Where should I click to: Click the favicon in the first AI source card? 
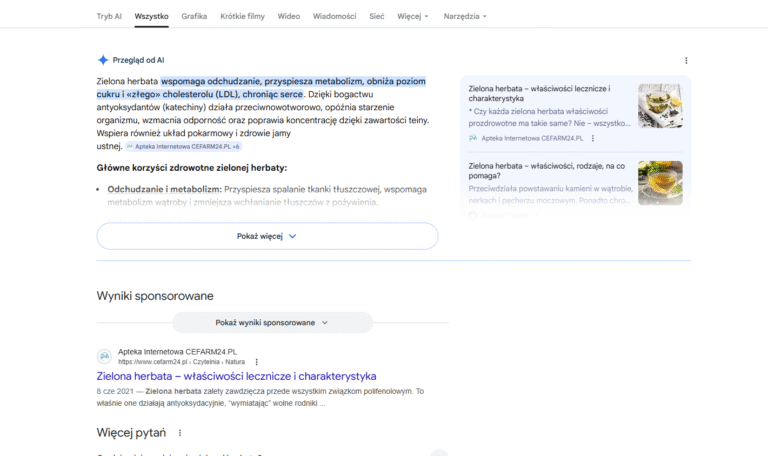pos(473,138)
